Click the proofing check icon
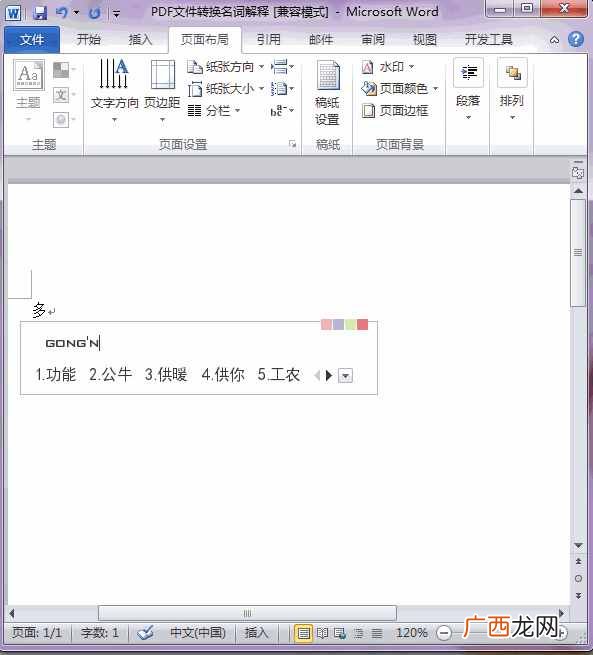This screenshot has width=593, height=655. coord(145,633)
